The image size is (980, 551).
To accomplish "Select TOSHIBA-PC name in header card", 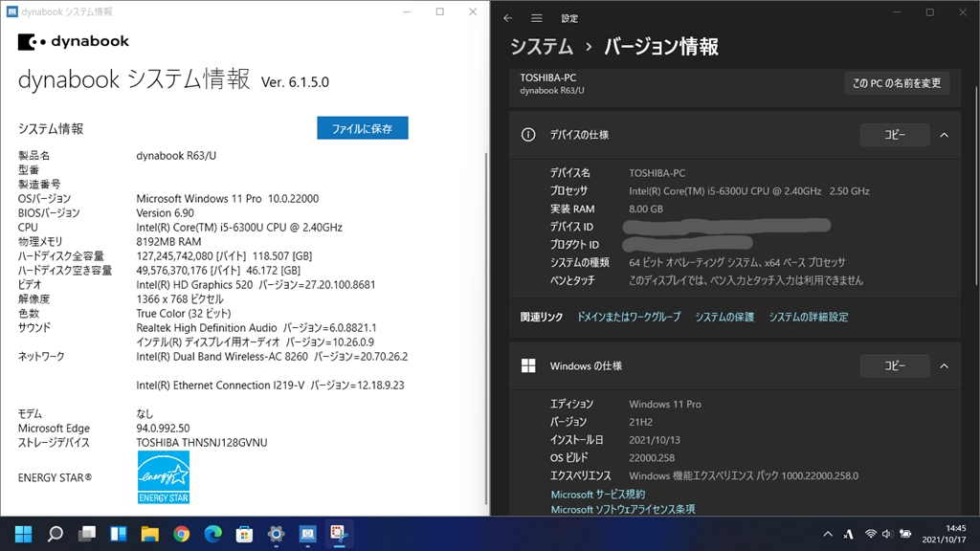I will coord(548,77).
